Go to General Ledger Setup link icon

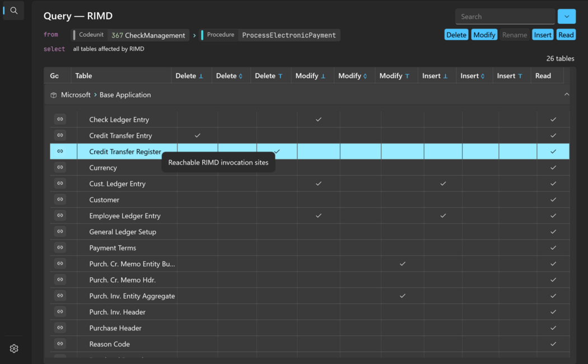click(x=60, y=232)
